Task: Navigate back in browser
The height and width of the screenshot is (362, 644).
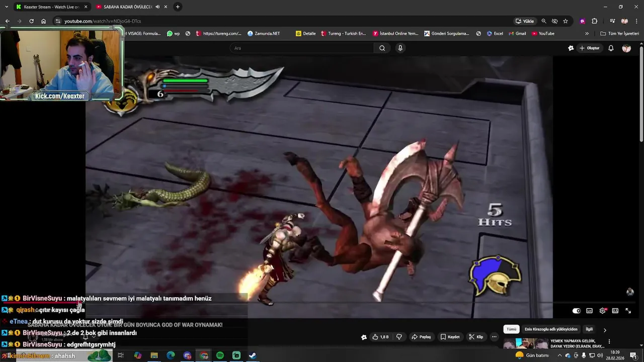Action: click(x=7, y=21)
